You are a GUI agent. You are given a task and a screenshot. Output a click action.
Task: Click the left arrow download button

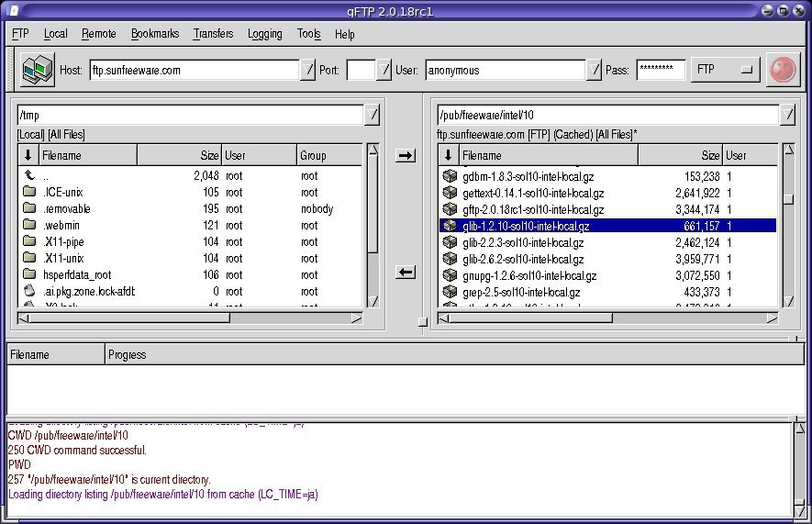(x=405, y=272)
